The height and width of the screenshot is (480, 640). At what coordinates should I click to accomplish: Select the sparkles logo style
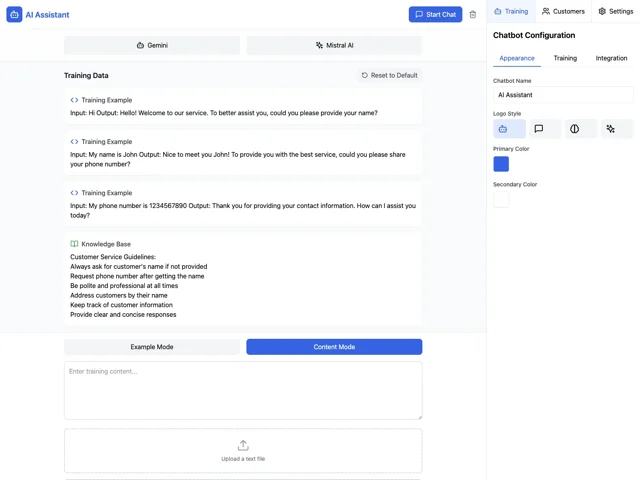click(617, 129)
